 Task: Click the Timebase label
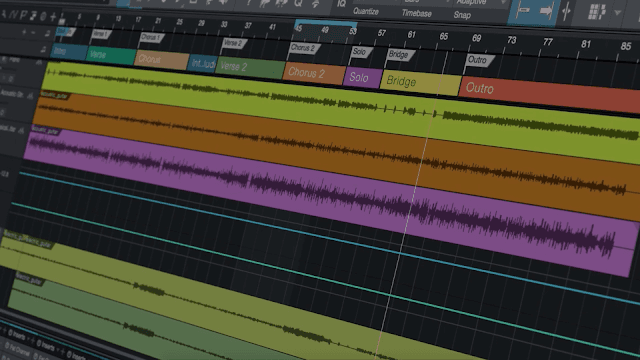(416, 13)
